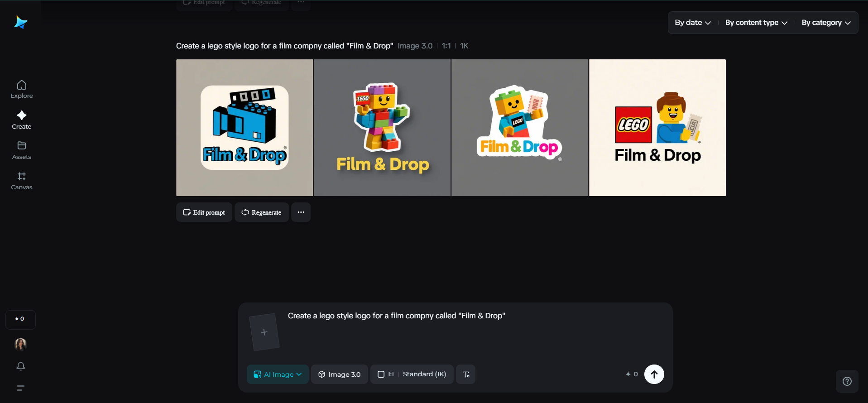This screenshot has height=403, width=868.
Task: Check the credits balance in the sidebar
Action: (20, 319)
